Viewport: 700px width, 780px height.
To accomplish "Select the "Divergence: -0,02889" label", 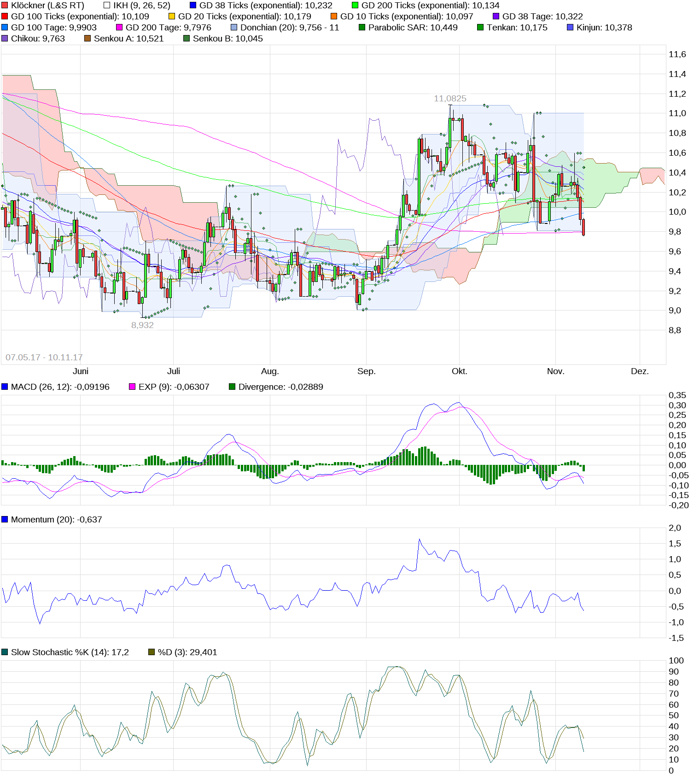I will coord(281,387).
